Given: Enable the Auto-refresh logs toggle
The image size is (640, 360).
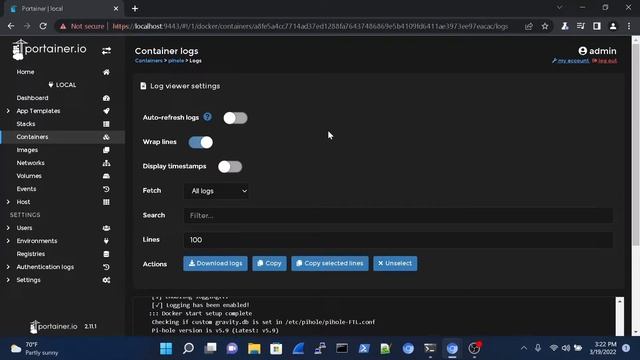Looking at the screenshot, I should tap(235, 118).
